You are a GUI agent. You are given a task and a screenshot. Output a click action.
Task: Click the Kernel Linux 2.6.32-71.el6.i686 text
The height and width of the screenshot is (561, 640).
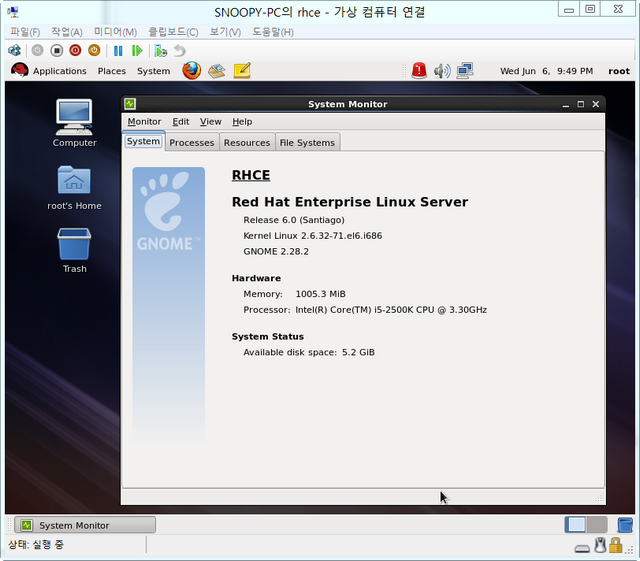[x=313, y=236]
